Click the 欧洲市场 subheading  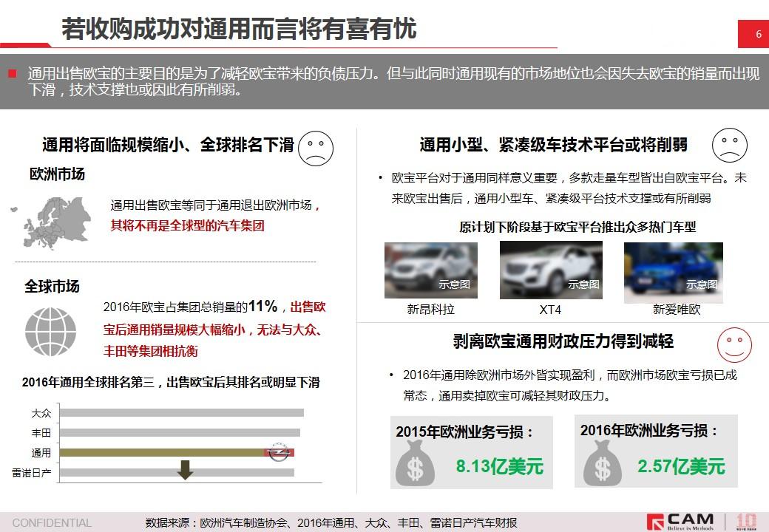[x=57, y=174]
